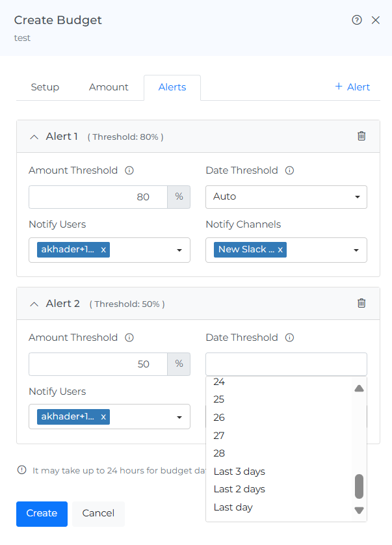Delete Alert 1 using trash icon
The image size is (392, 545).
(x=361, y=136)
